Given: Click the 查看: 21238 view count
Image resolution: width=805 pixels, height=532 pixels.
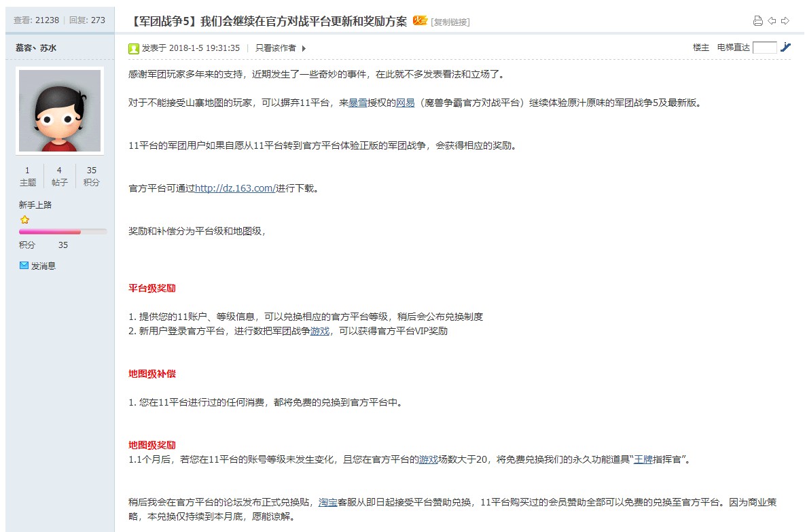Looking at the screenshot, I should tap(36, 20).
